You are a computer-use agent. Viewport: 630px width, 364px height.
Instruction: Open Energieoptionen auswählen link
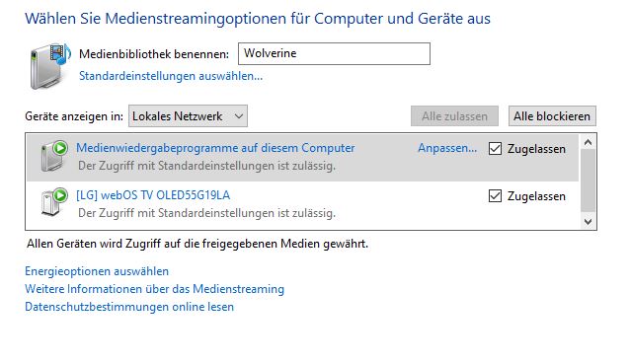pos(97,271)
